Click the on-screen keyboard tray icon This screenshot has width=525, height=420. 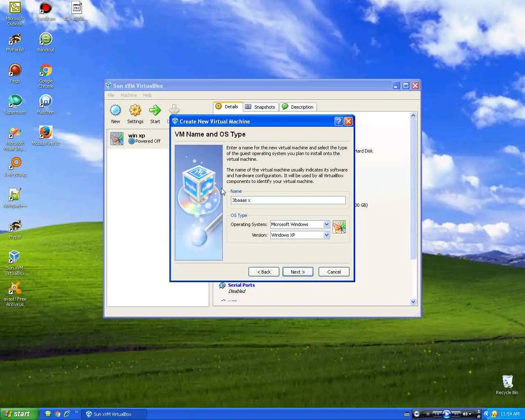406,414
